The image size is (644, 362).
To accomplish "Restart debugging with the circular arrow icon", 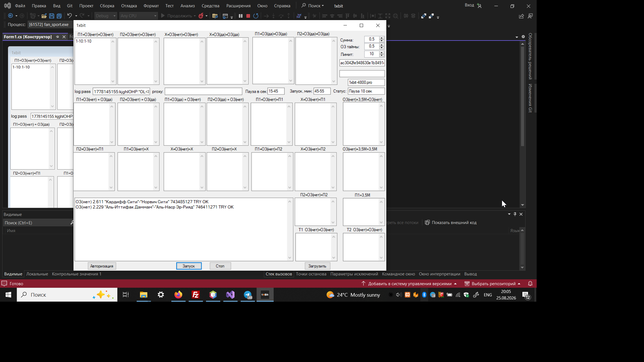I will tap(256, 16).
